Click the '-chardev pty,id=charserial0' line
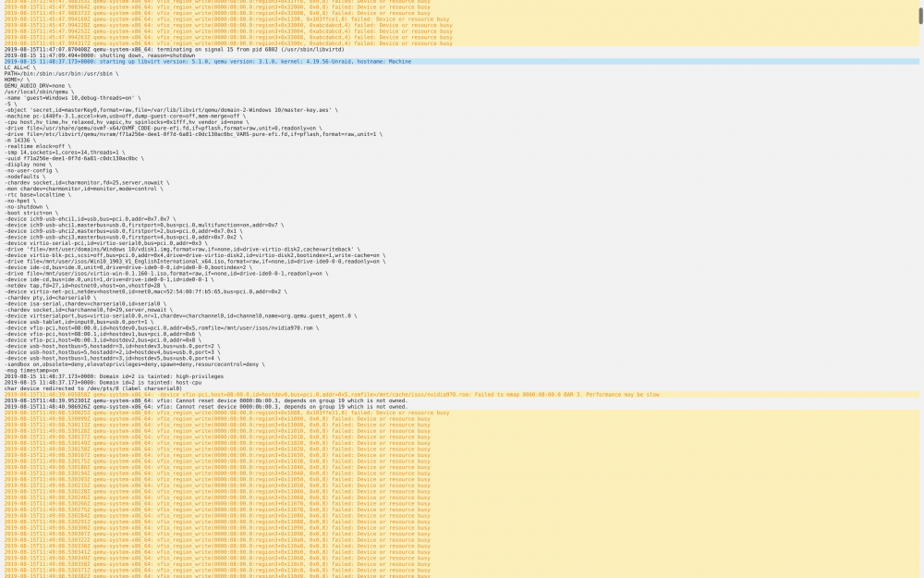Image resolution: width=924 pixels, height=578 pixels. coord(50,297)
